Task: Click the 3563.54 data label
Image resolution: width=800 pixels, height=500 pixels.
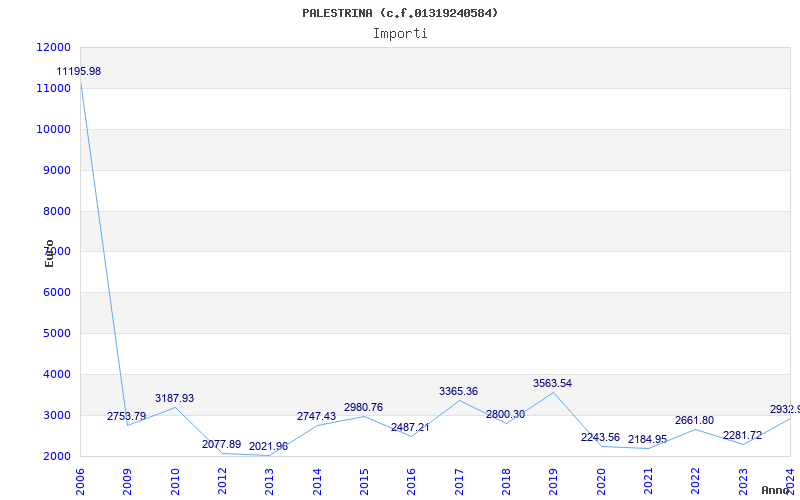Action: pyautogui.click(x=553, y=383)
